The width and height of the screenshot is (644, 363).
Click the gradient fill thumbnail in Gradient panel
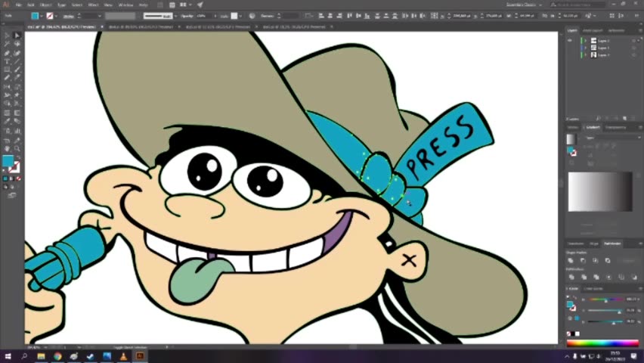[571, 139]
